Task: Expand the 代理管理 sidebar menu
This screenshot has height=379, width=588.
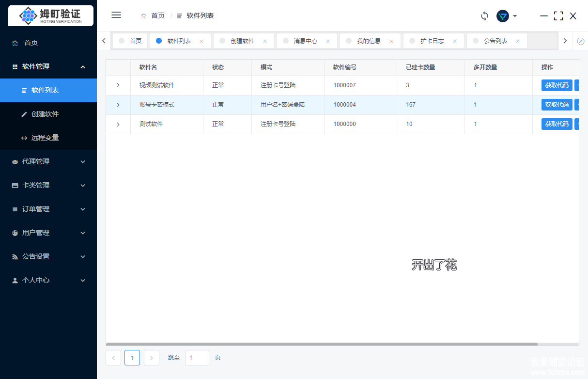Action: [x=48, y=161]
